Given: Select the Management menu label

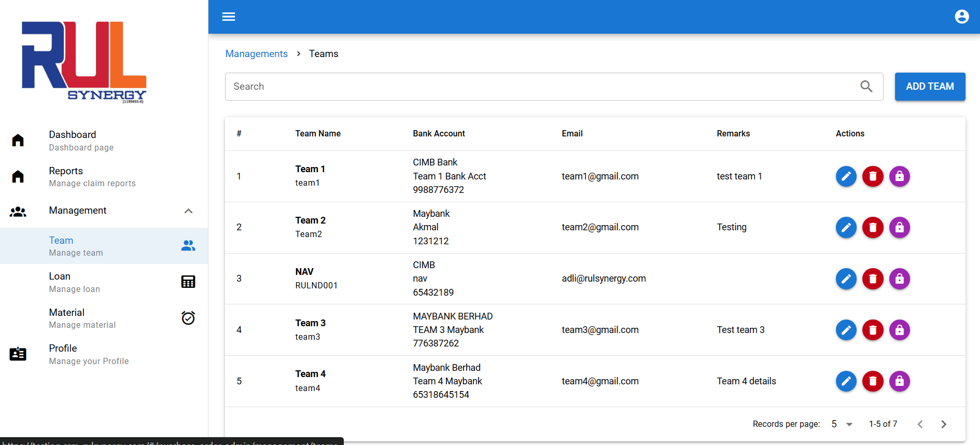Looking at the screenshot, I should click(x=78, y=211).
